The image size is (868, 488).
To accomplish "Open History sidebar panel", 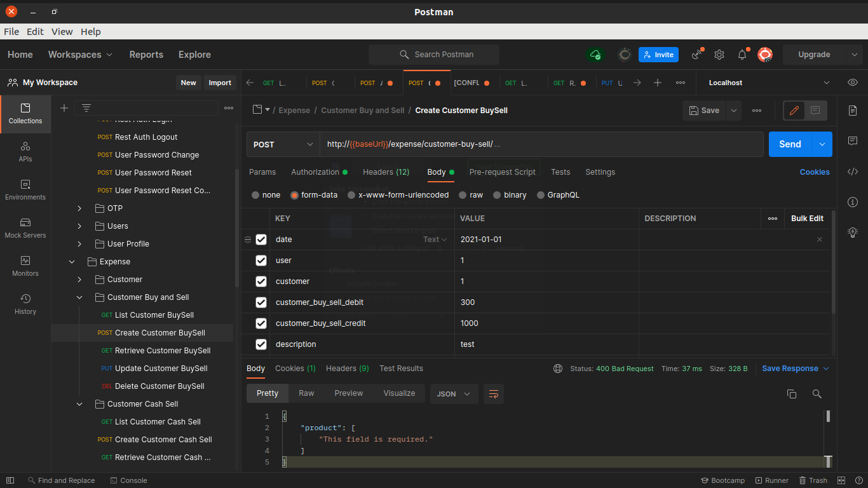I will point(25,304).
